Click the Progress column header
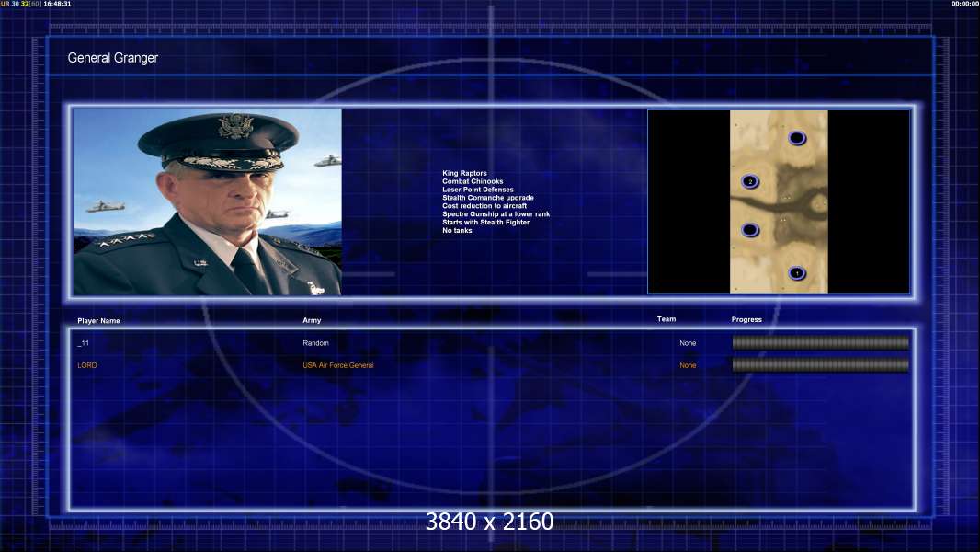The image size is (980, 552). click(746, 319)
